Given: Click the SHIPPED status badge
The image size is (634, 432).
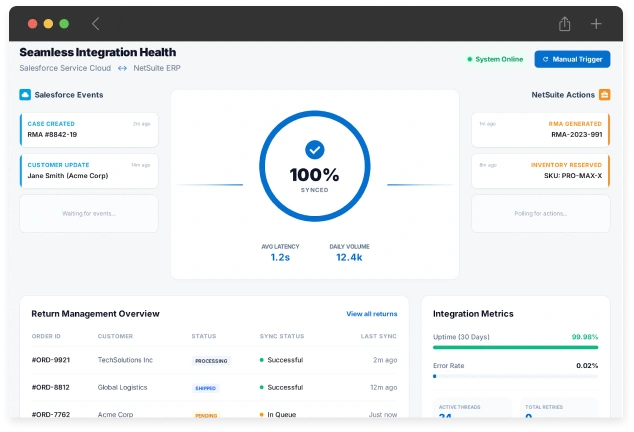Looking at the screenshot, I should (205, 388).
